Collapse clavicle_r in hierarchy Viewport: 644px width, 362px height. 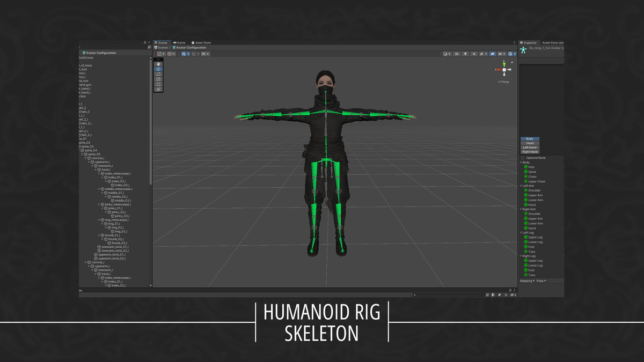point(86,262)
